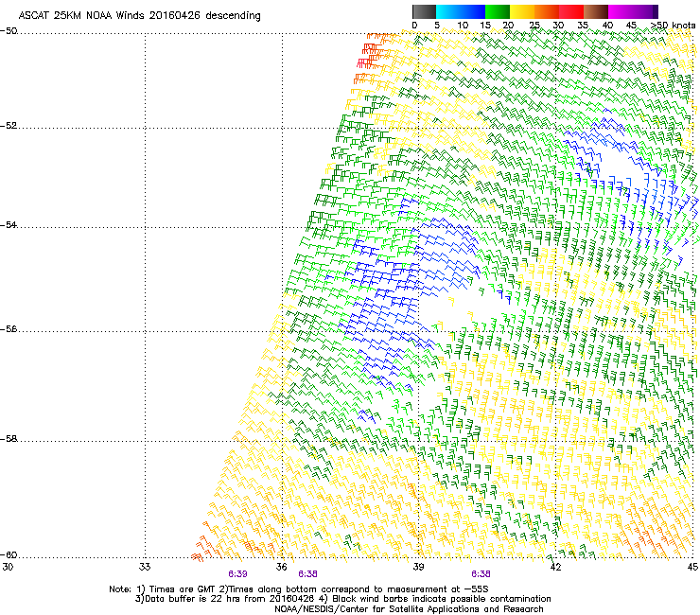The width and height of the screenshot is (700, 615).
Task: Click the '0' label under the color scale
Action: pyautogui.click(x=414, y=26)
